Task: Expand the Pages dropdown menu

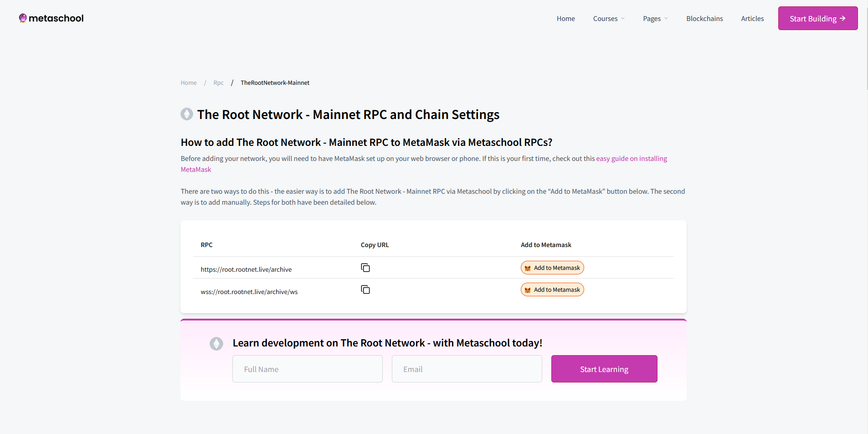Action: click(655, 19)
